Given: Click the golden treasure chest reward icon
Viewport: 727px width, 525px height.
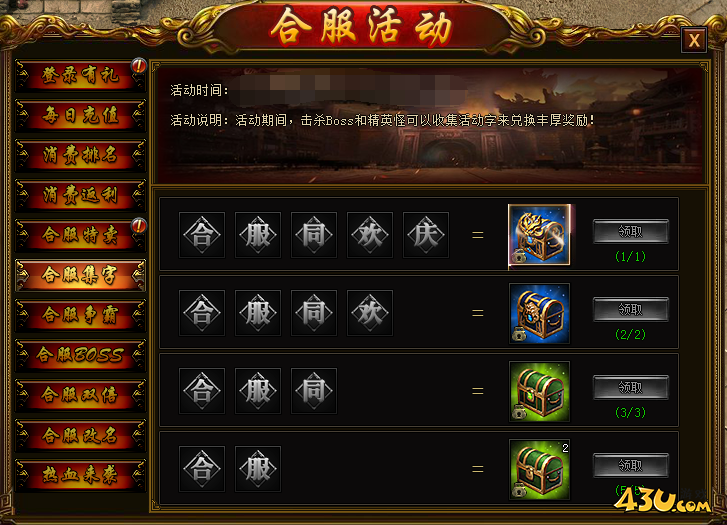Looking at the screenshot, I should tap(539, 235).
